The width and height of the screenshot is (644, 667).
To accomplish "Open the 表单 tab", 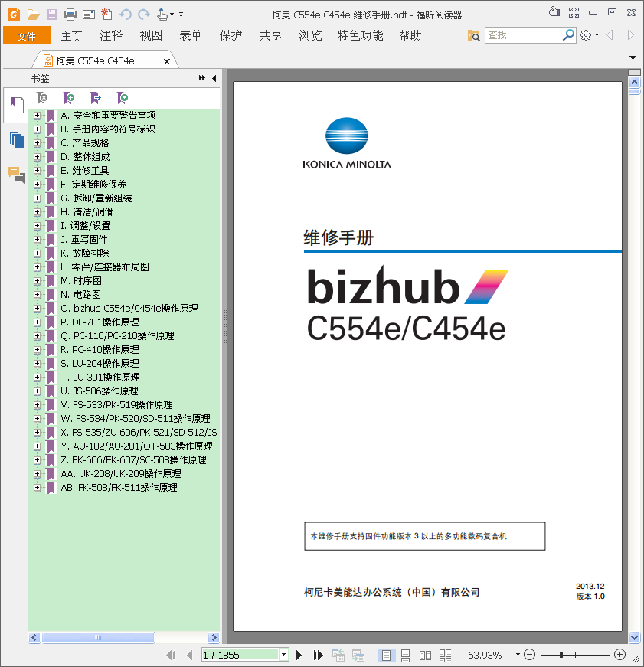I will point(191,36).
